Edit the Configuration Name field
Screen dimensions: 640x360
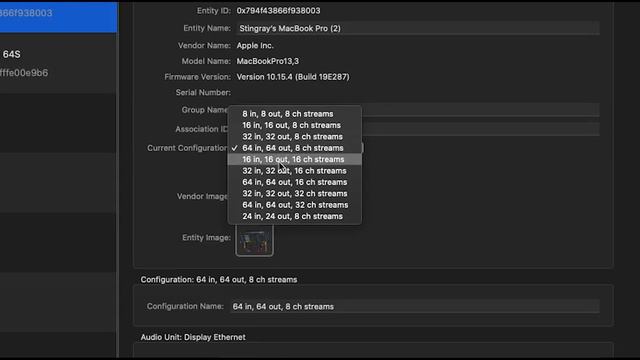point(415,307)
